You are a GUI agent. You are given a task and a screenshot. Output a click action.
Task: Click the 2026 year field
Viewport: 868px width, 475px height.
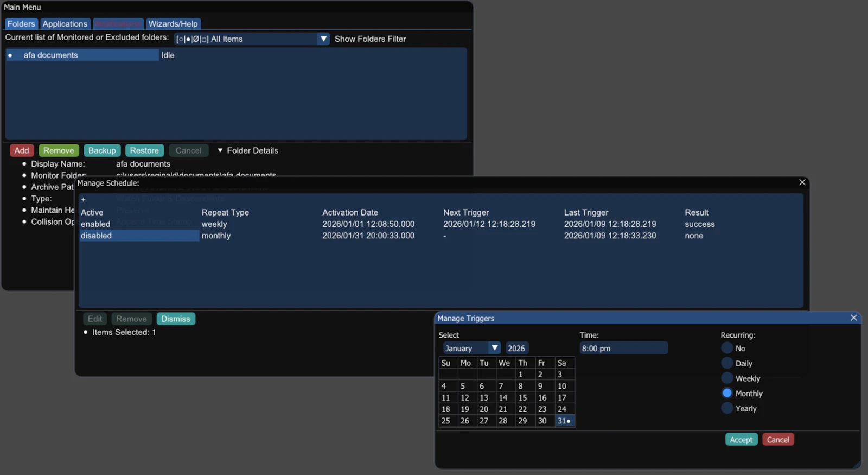pos(516,349)
